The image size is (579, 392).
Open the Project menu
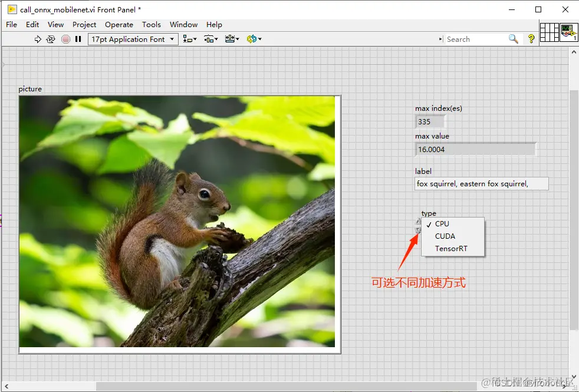(84, 24)
